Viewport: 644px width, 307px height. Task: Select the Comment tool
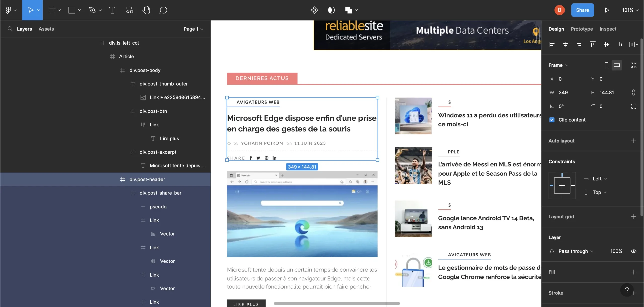coord(163,10)
